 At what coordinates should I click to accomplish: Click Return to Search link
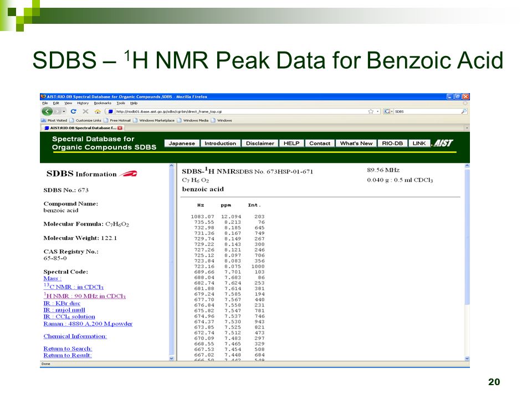point(68,349)
